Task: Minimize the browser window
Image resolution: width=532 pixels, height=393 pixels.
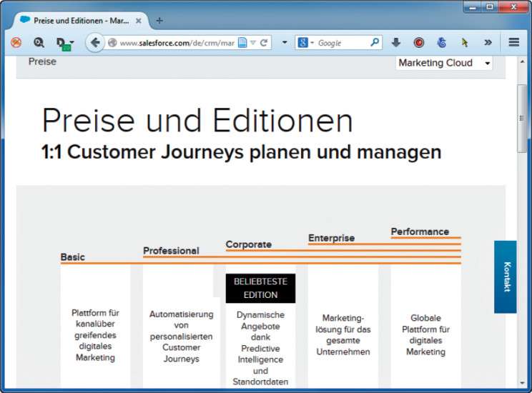Action: coord(473,6)
